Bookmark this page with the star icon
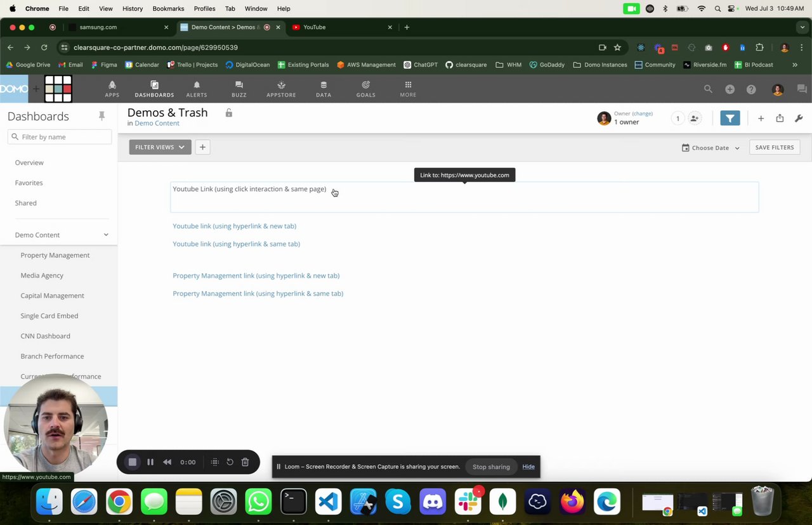Image resolution: width=812 pixels, height=525 pixels. click(x=617, y=48)
